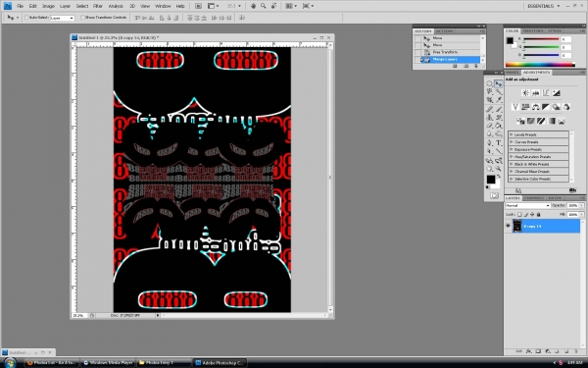The width and height of the screenshot is (588, 368).
Task: Select the Magic Wand tool
Action: tap(499, 91)
